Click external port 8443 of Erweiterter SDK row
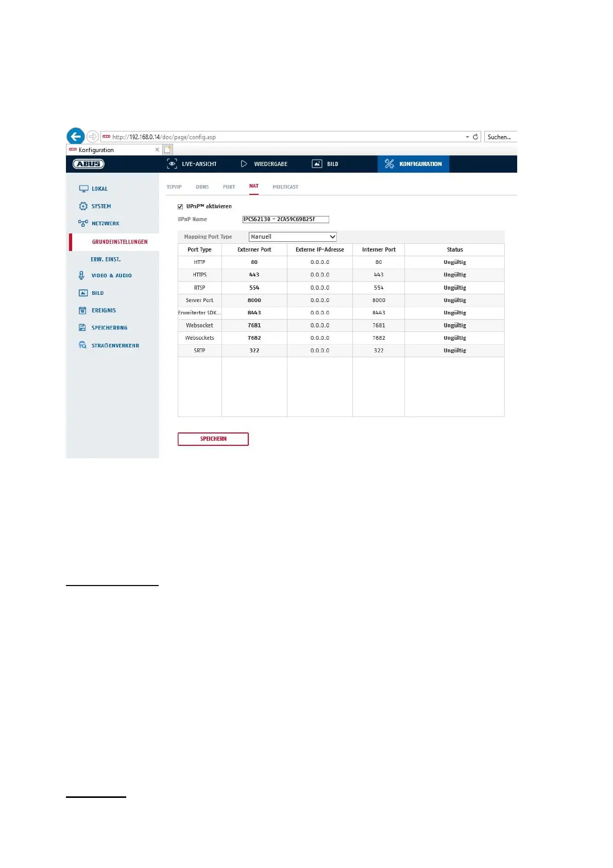Viewport: 613px width, 868px height. click(254, 313)
